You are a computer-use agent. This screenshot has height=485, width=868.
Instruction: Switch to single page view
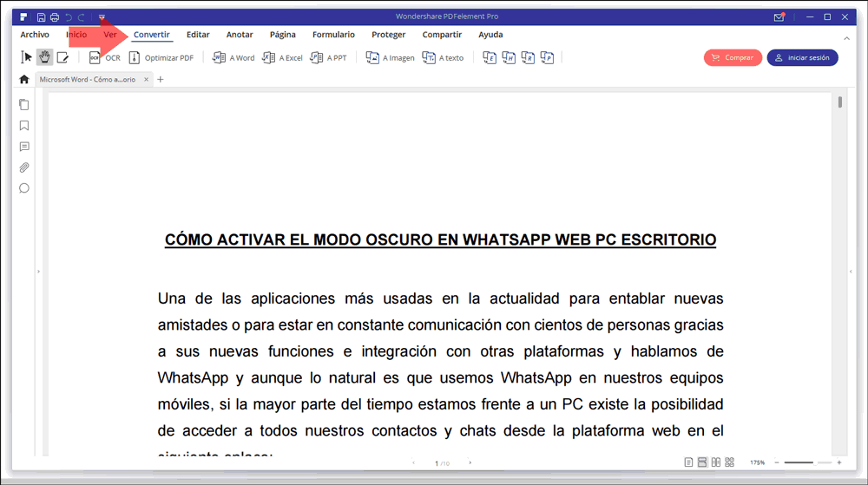point(688,462)
